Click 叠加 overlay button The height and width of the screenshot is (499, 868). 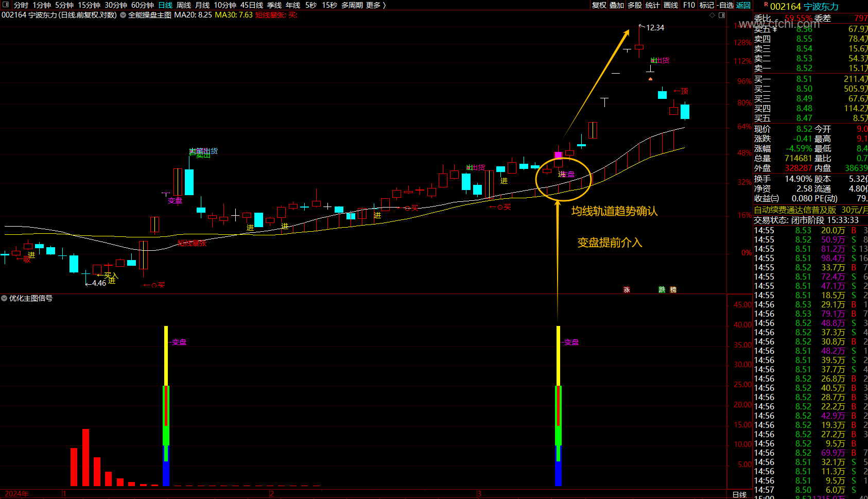[x=617, y=5]
